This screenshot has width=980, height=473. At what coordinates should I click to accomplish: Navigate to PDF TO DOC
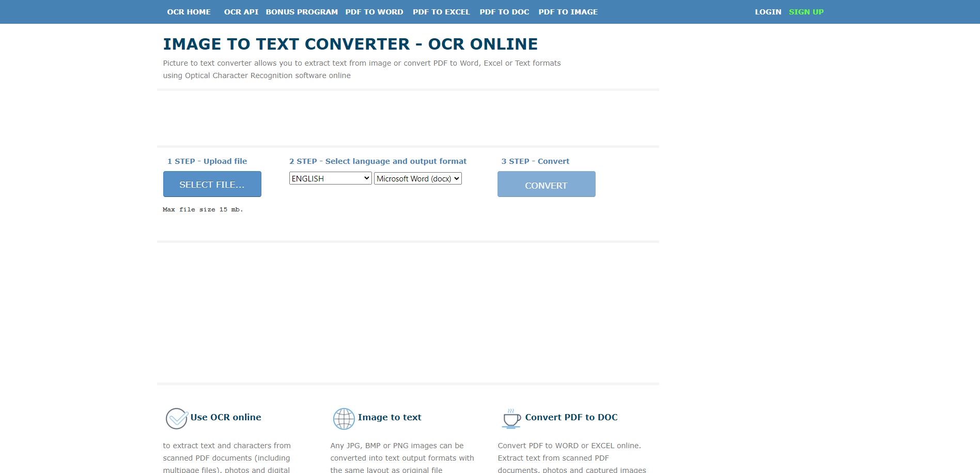pyautogui.click(x=505, y=12)
